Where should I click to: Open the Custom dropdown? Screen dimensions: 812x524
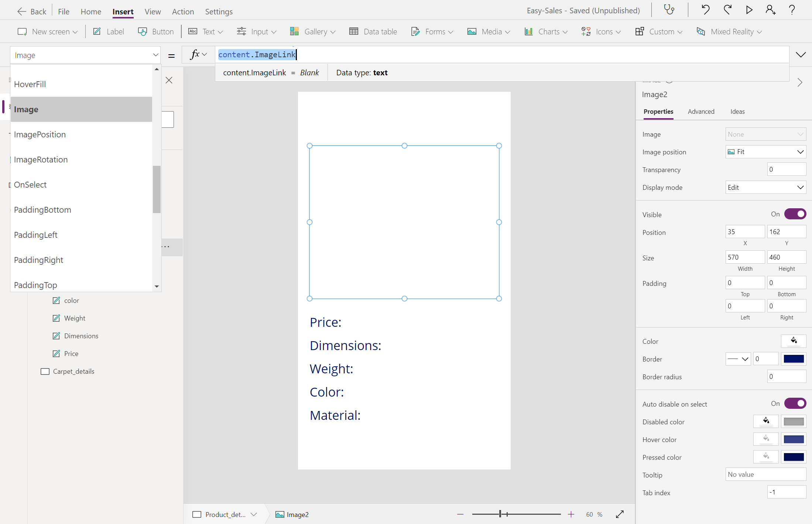pyautogui.click(x=659, y=32)
